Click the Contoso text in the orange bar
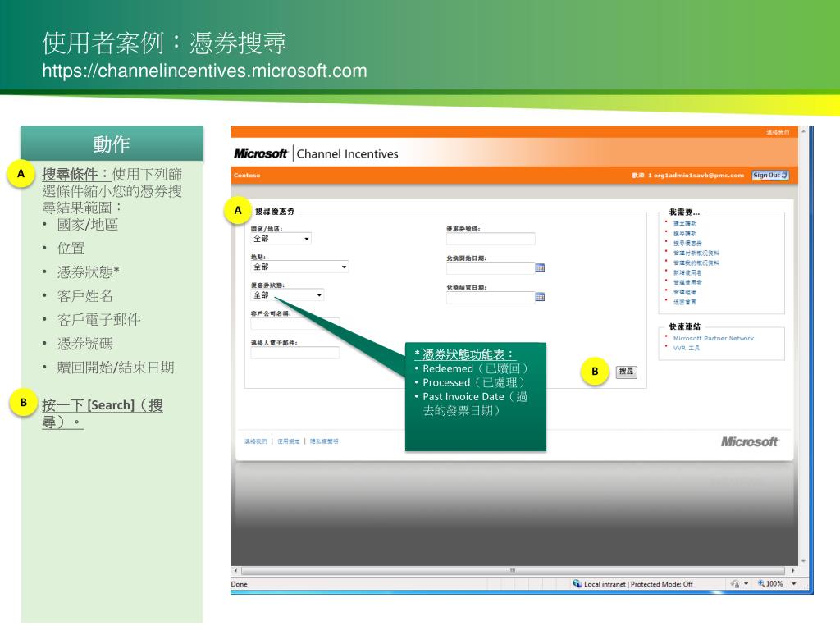Screen dimensions: 840x630 [x=247, y=176]
